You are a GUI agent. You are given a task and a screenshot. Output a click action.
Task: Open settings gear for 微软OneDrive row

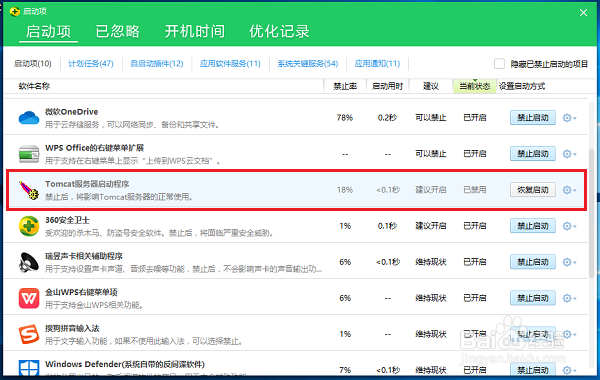point(569,118)
